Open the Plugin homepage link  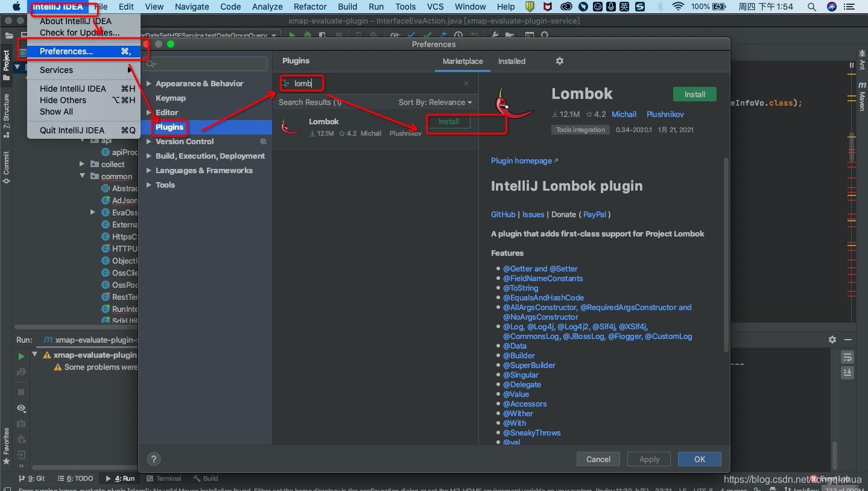pos(524,161)
